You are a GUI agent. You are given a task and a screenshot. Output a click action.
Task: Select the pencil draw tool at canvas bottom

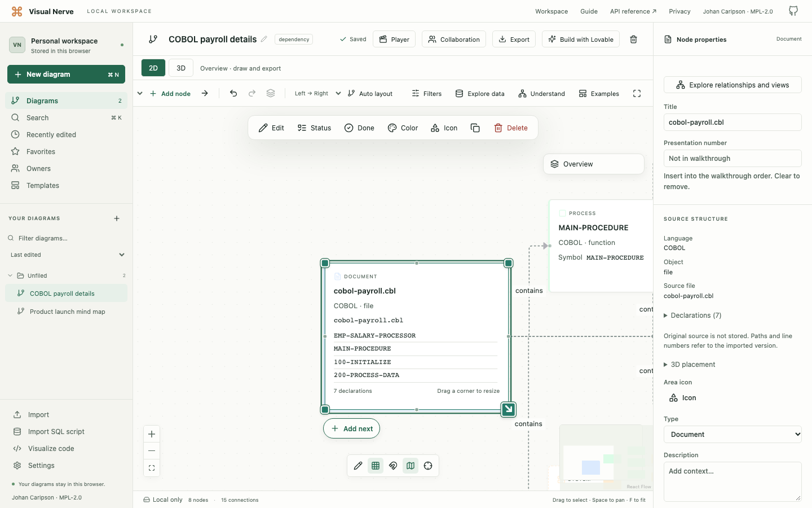click(358, 466)
